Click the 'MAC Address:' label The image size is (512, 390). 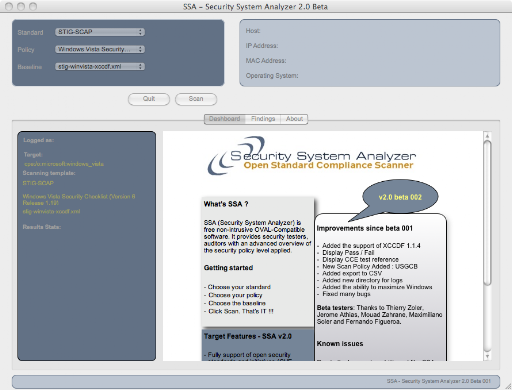pyautogui.click(x=266, y=61)
